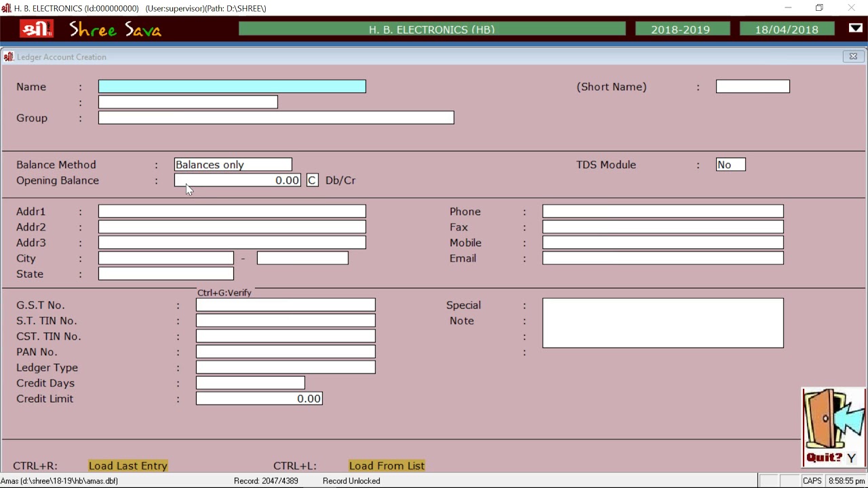Open the Ledger Type field
The width and height of the screenshot is (868, 488).
pyautogui.click(x=285, y=367)
